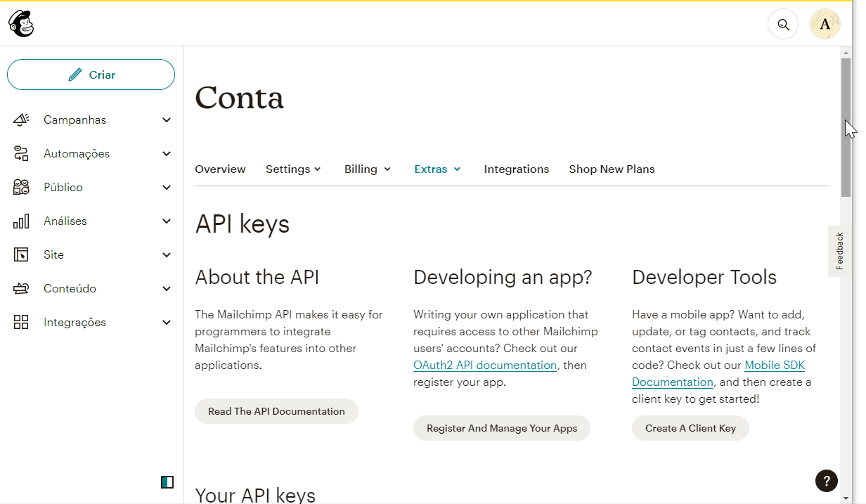Click the Criar button
866x504 pixels.
click(x=91, y=75)
